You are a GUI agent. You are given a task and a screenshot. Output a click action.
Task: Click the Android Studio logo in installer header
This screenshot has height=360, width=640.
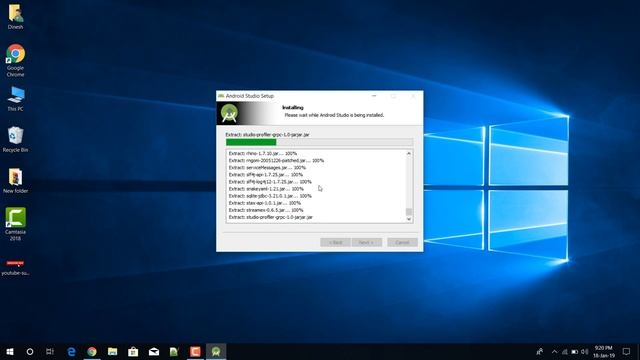(229, 113)
